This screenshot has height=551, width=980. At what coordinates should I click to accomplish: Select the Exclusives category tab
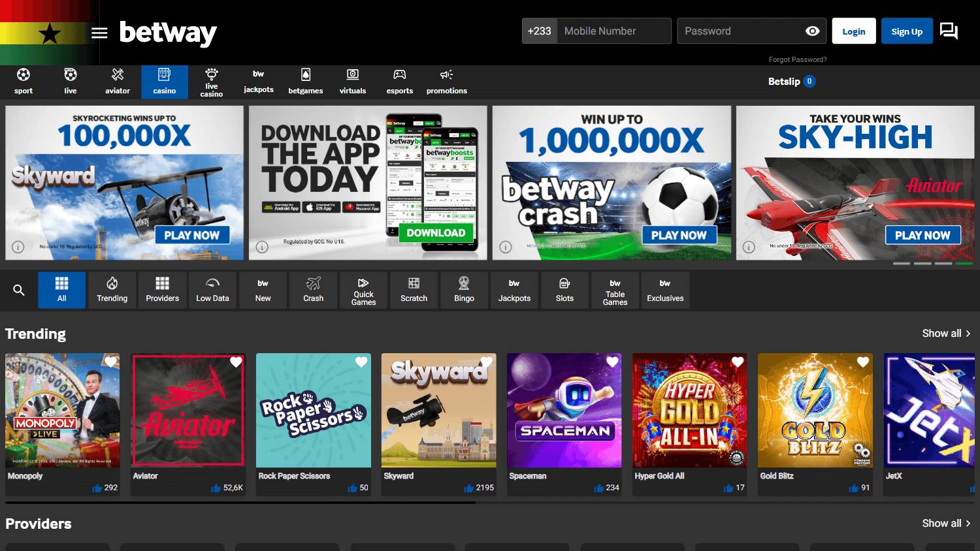(666, 290)
